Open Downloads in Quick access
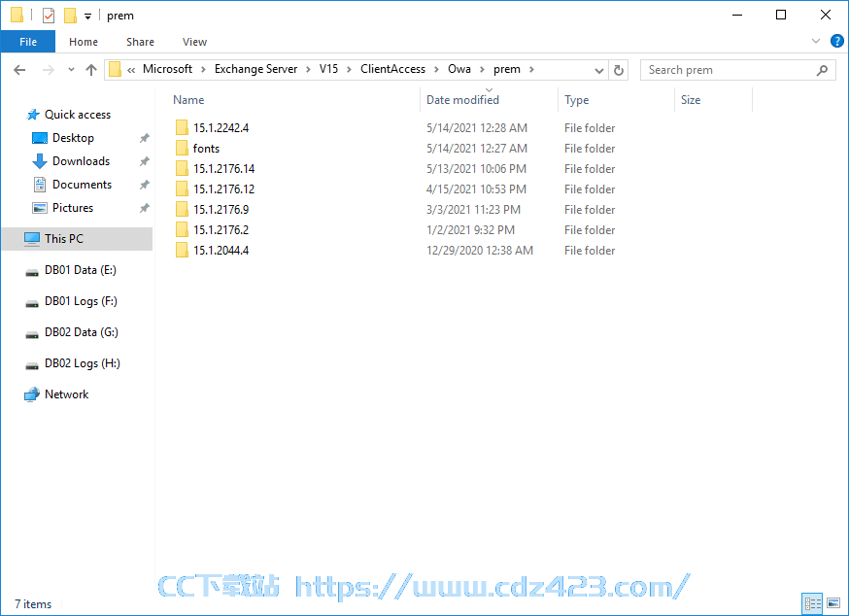Viewport: 849px width, 616px height. [x=81, y=161]
